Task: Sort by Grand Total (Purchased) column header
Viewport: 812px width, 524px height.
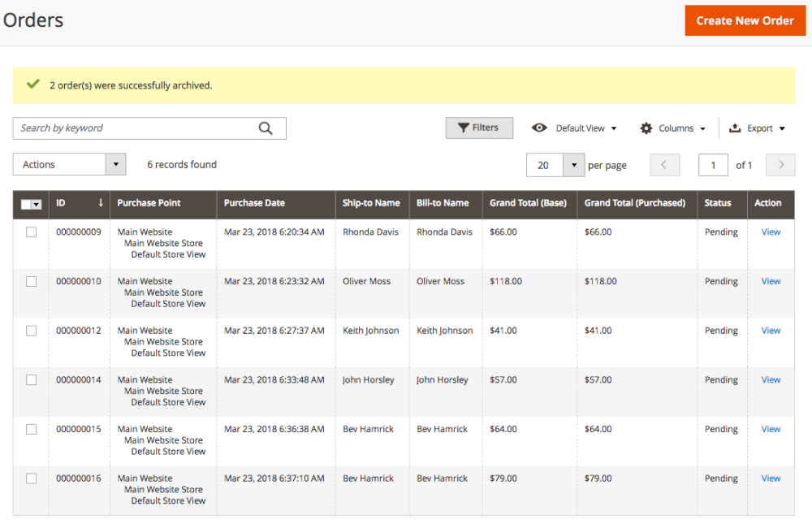Action: tap(635, 202)
